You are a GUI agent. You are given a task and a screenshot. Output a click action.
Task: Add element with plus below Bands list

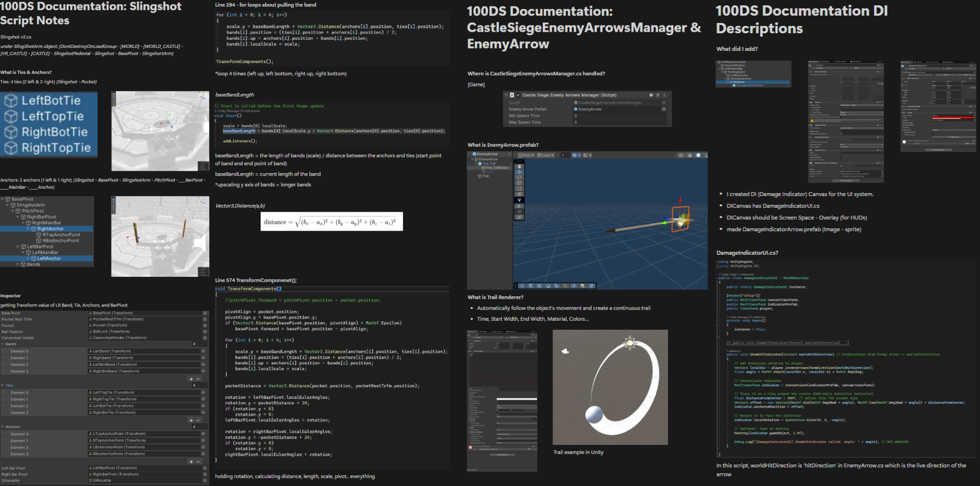(191, 379)
